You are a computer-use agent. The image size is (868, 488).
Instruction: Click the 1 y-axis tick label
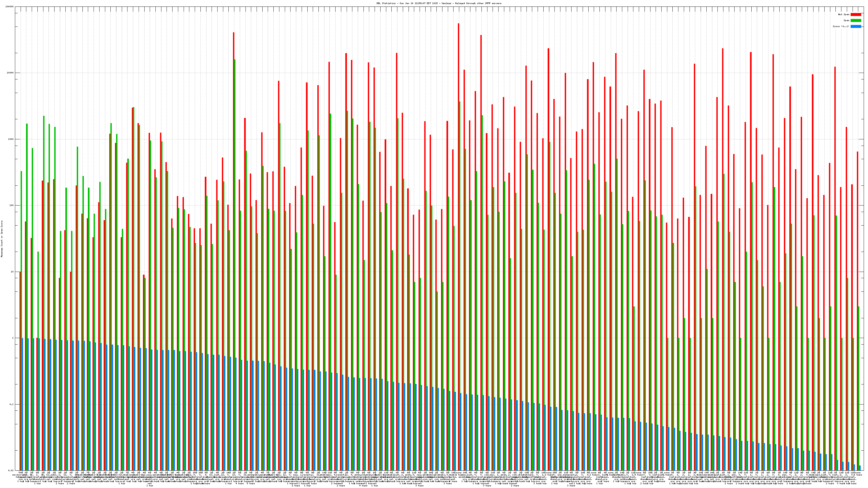click(x=13, y=338)
